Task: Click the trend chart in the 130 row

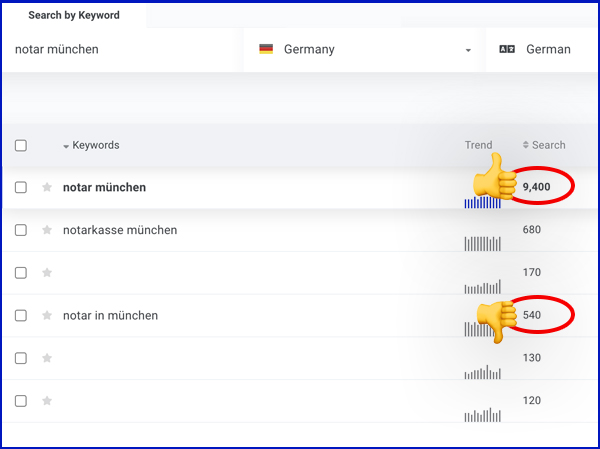Action: point(483,372)
